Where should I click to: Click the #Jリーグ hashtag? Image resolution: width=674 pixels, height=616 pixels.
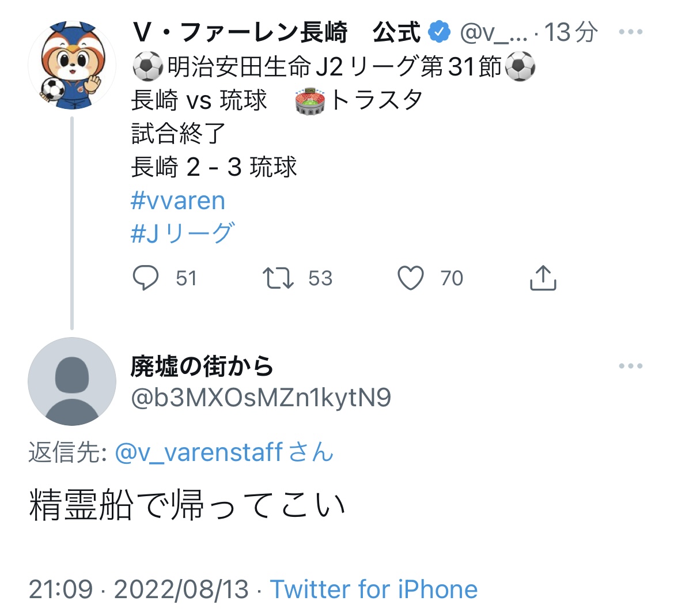(183, 233)
